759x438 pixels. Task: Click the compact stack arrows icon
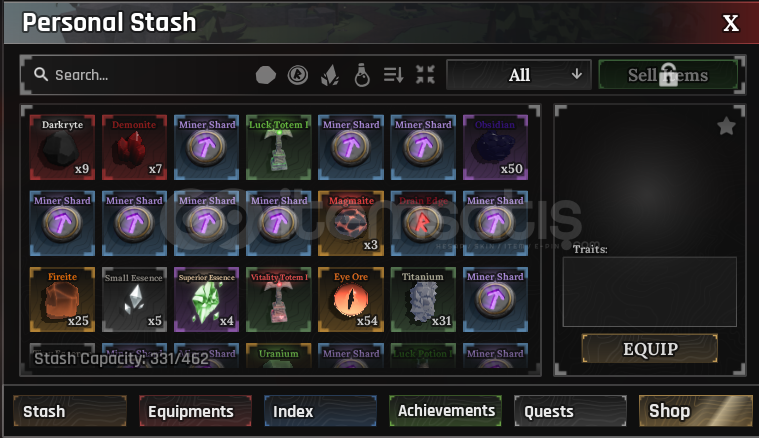[x=425, y=75]
